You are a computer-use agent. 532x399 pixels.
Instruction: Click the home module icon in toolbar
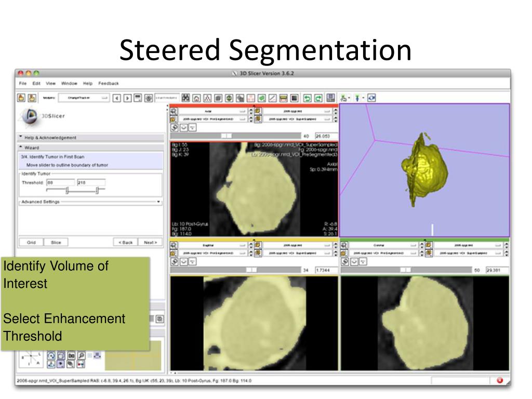196,98
